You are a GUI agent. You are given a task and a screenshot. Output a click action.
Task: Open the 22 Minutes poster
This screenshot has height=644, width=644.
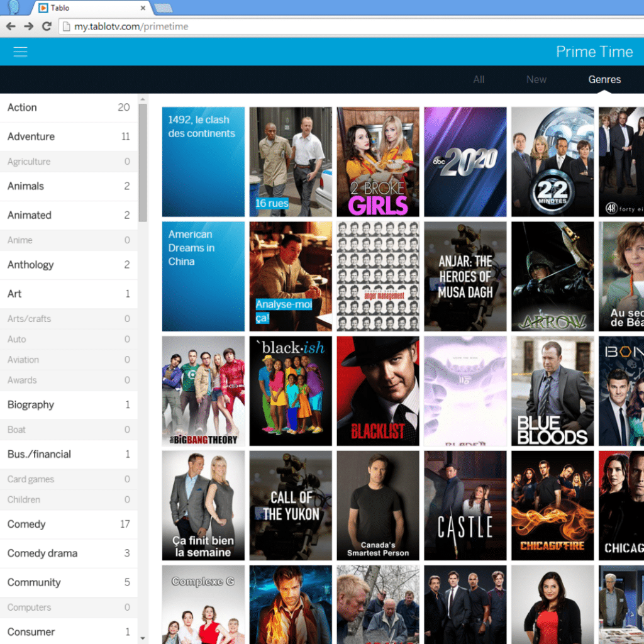(552, 162)
